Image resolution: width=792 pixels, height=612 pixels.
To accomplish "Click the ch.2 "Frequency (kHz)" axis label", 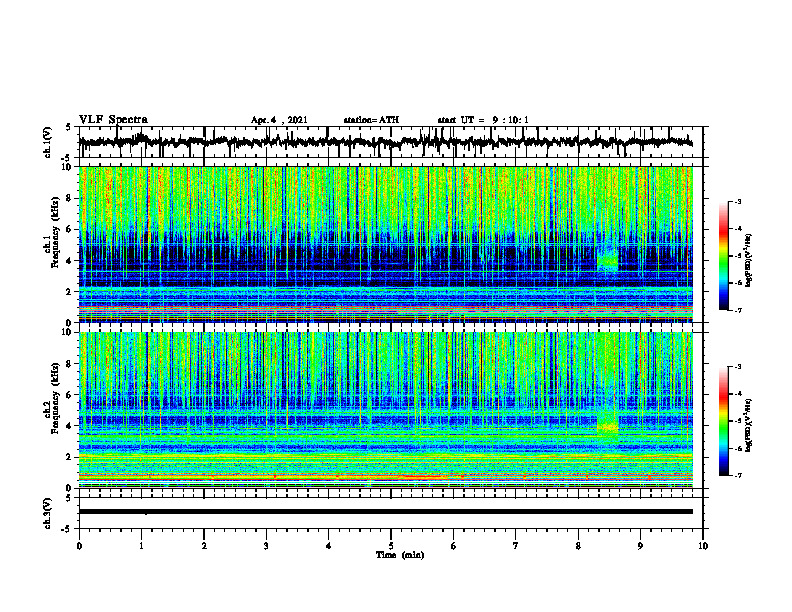I will [x=55, y=398].
